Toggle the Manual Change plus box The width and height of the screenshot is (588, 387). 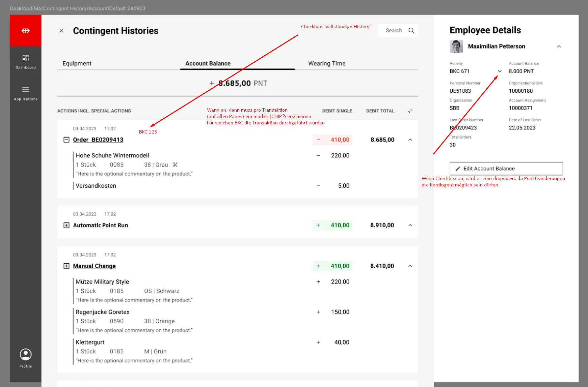pos(66,266)
